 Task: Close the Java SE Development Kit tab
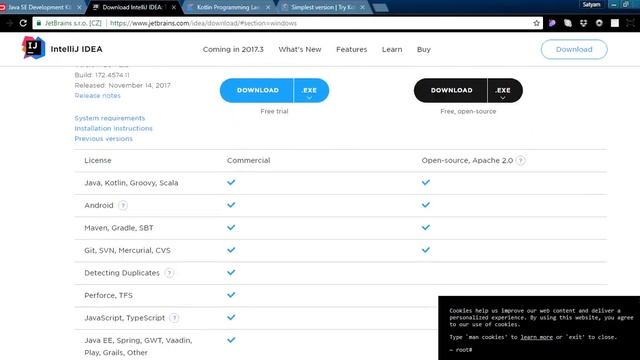click(79, 7)
